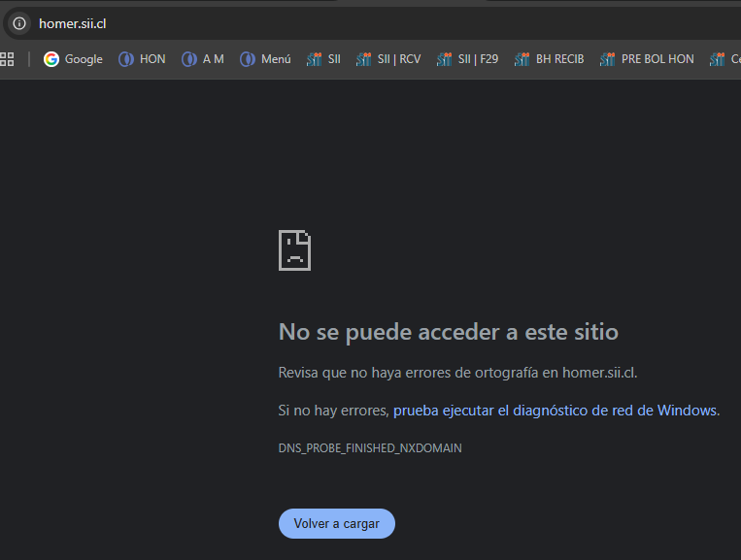The image size is (741, 560).
Task: Select the DNS_PROBE_FINISHED_NXDOMAIN error code text
Action: click(370, 448)
